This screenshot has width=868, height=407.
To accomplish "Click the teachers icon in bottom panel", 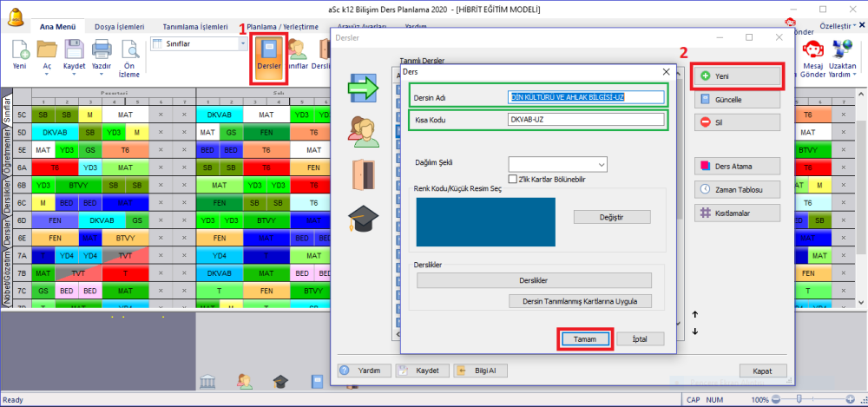I will click(244, 381).
